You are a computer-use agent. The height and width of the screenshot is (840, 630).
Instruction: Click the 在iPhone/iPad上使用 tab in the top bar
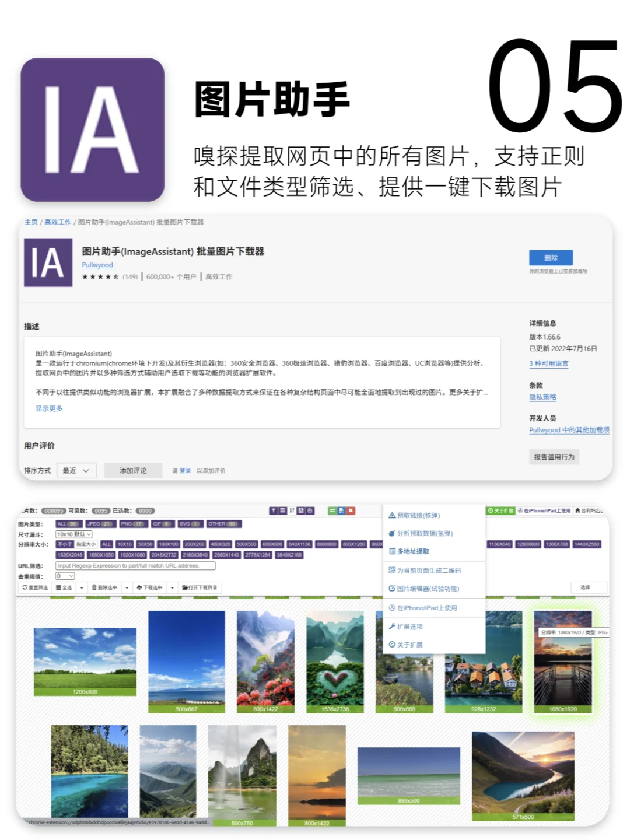pyautogui.click(x=544, y=510)
